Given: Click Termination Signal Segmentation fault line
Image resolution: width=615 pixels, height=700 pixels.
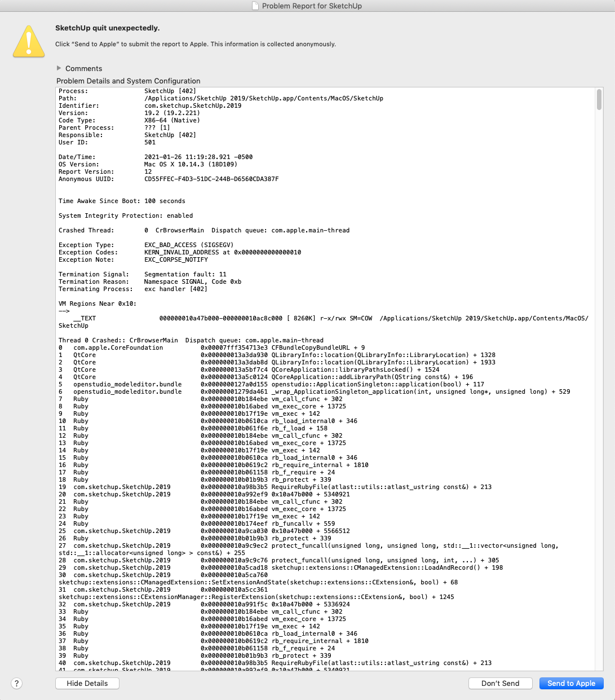Looking at the screenshot, I should coord(143,274).
